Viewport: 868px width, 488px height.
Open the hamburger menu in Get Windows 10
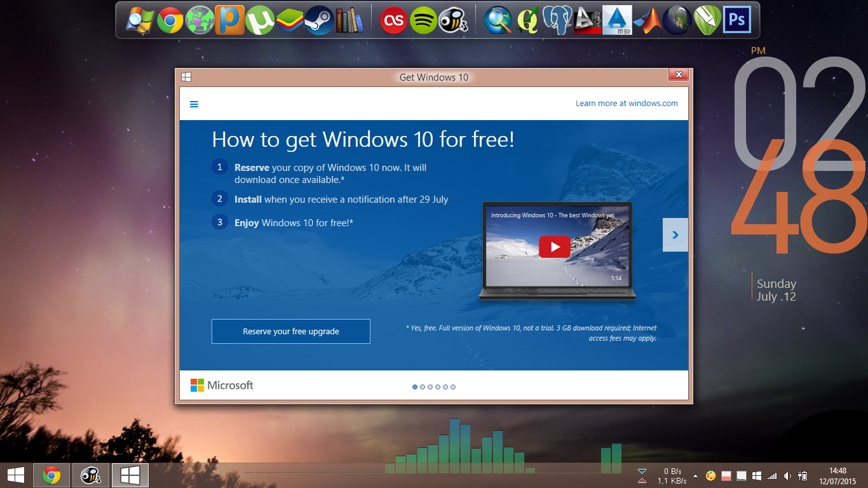(x=194, y=104)
